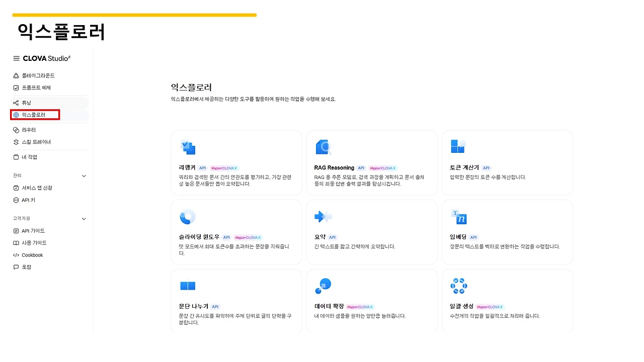Click the 문단 나누기 card icon
644x362 pixels.
click(188, 285)
